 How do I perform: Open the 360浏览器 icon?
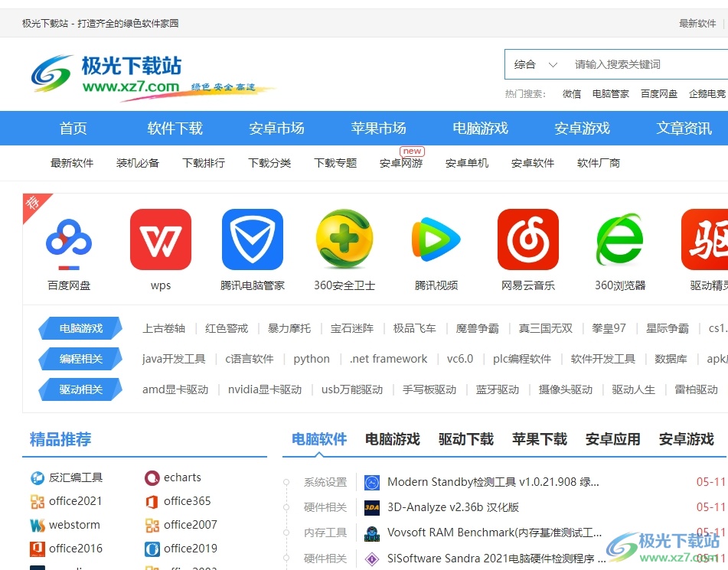click(620, 239)
